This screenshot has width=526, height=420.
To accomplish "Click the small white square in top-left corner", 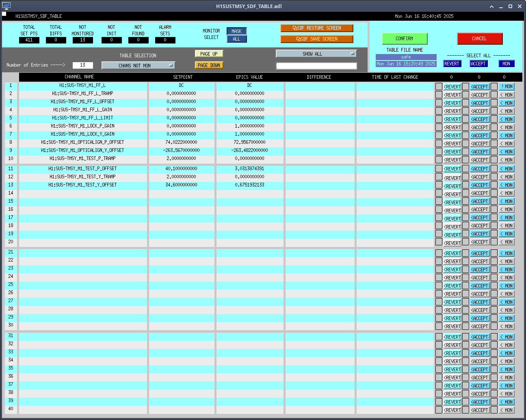I will pyautogui.click(x=4, y=14).
